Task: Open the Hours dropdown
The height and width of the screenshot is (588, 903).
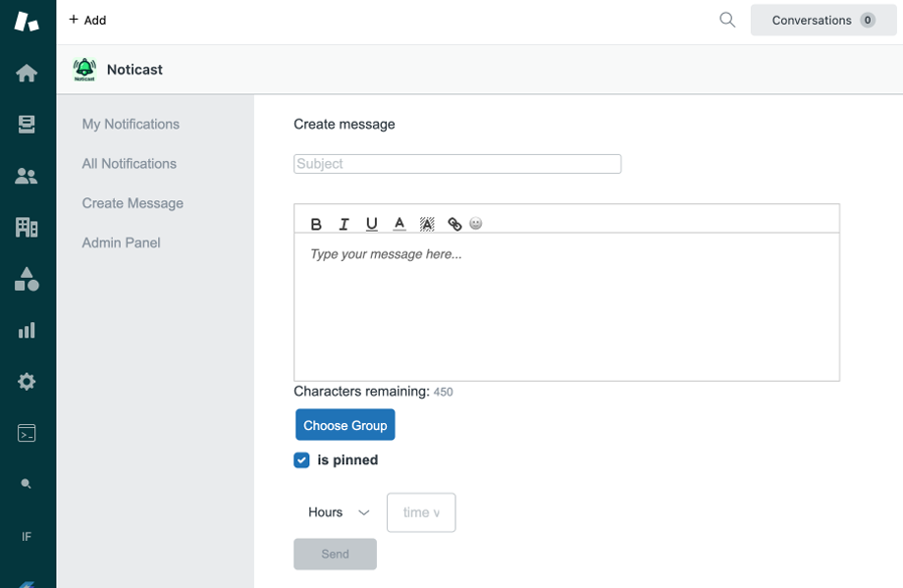Action: point(337,511)
